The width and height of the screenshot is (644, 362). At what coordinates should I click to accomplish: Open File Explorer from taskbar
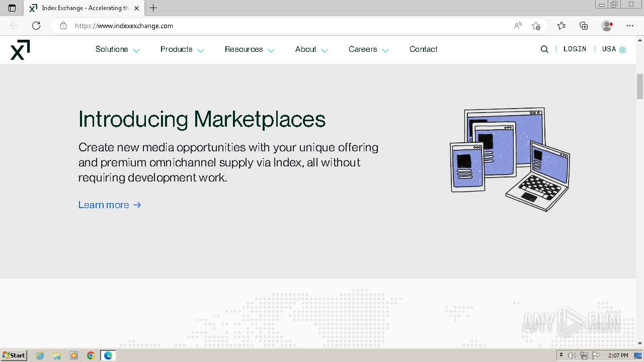pyautogui.click(x=57, y=355)
